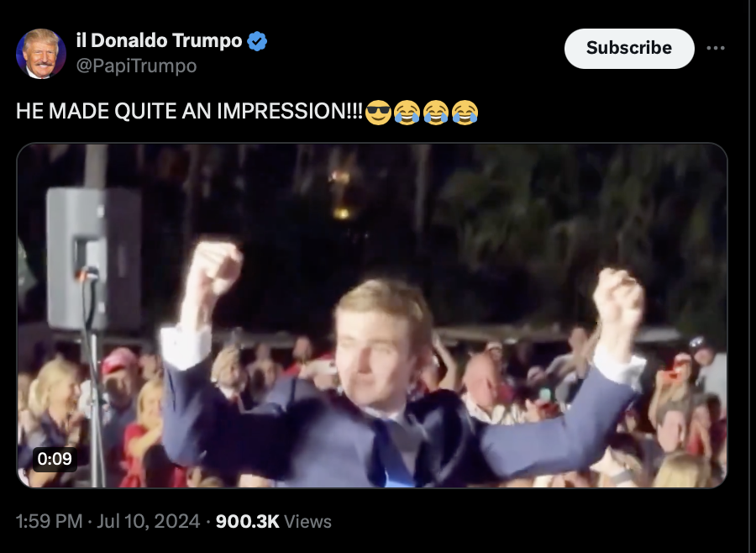Screen dimensions: 756x553
Task: Select the HE MADE QUITE AN IMPRESSION text
Action: point(189,112)
